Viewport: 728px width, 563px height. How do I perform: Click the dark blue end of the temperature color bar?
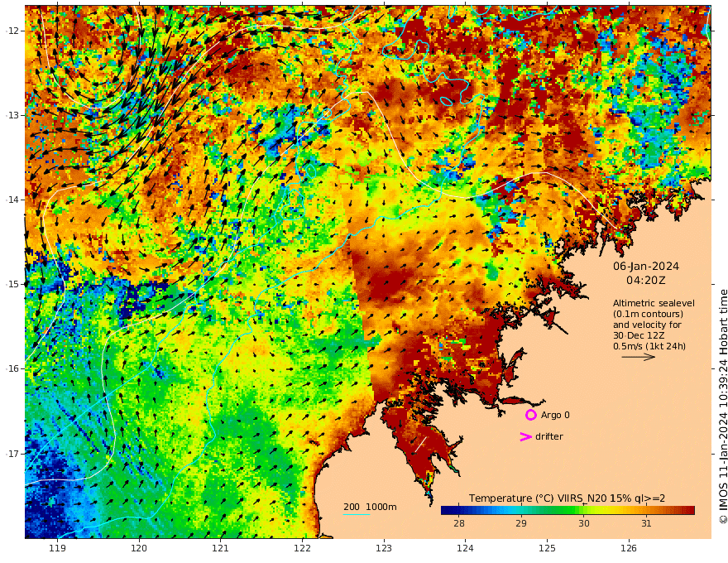[445, 511]
